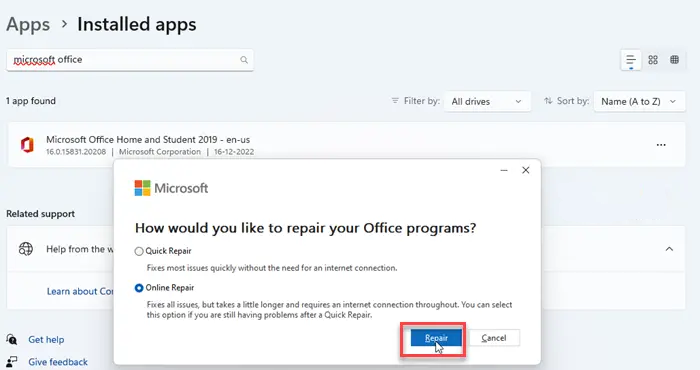Click the Microsoft logo in dialog
The image size is (700, 370).
[171, 188]
